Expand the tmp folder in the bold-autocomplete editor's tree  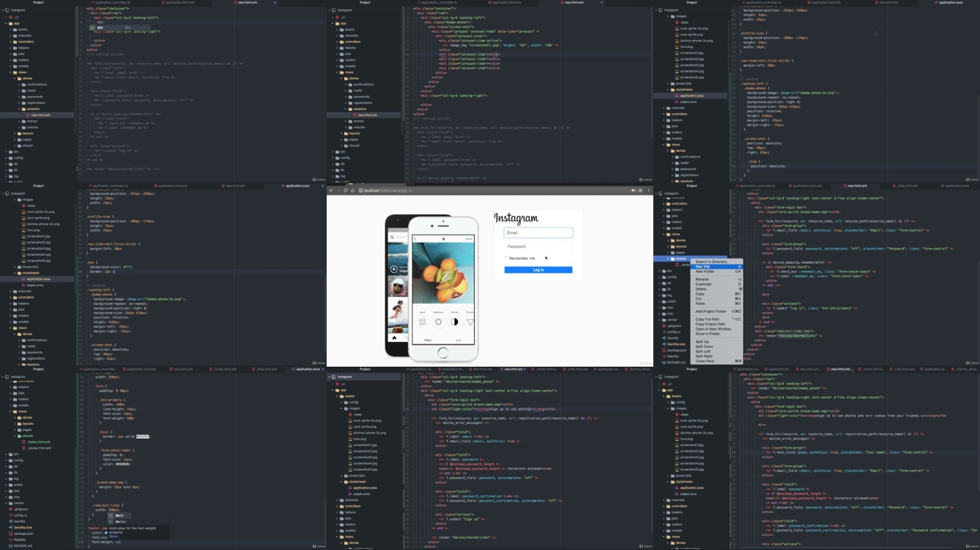(x=7, y=497)
